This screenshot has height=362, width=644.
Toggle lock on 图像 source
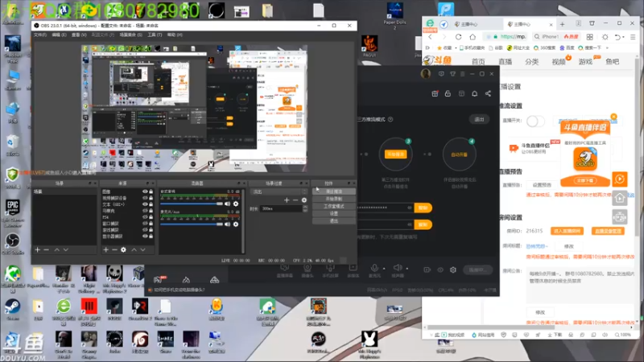coord(151,191)
